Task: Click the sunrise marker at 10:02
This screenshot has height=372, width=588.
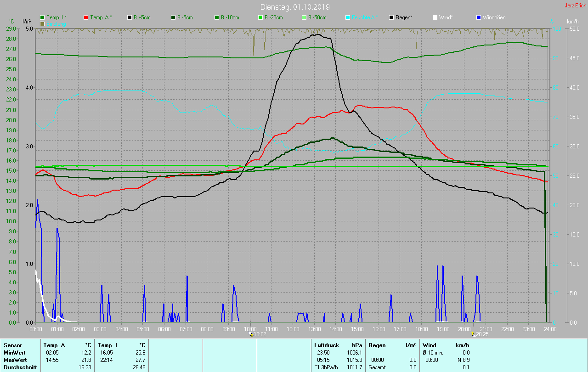Action: [x=251, y=334]
